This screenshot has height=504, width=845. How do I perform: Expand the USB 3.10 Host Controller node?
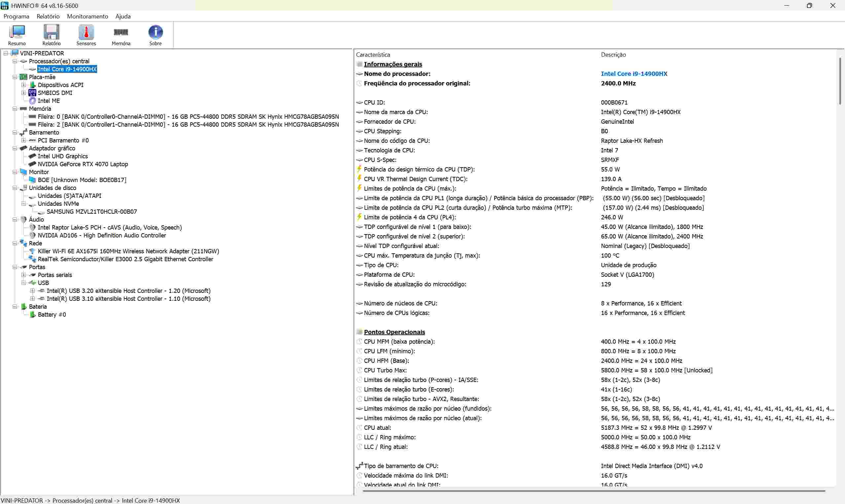(x=32, y=299)
